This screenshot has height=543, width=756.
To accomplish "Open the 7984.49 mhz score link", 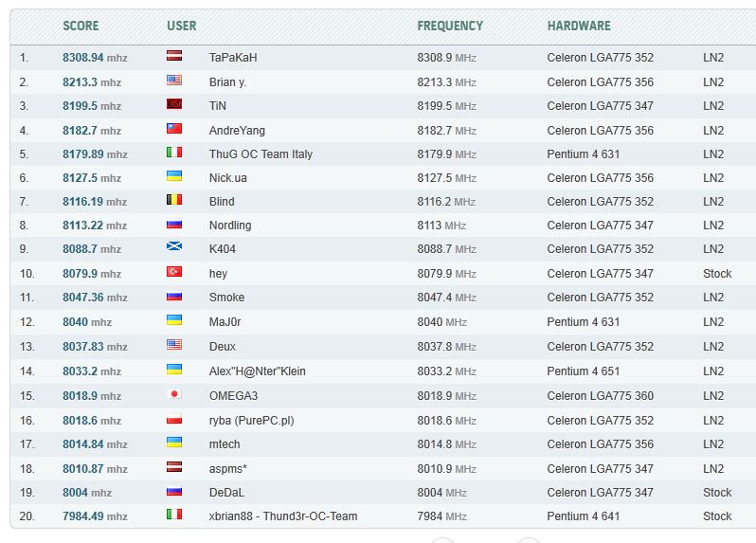I will 95,516.
